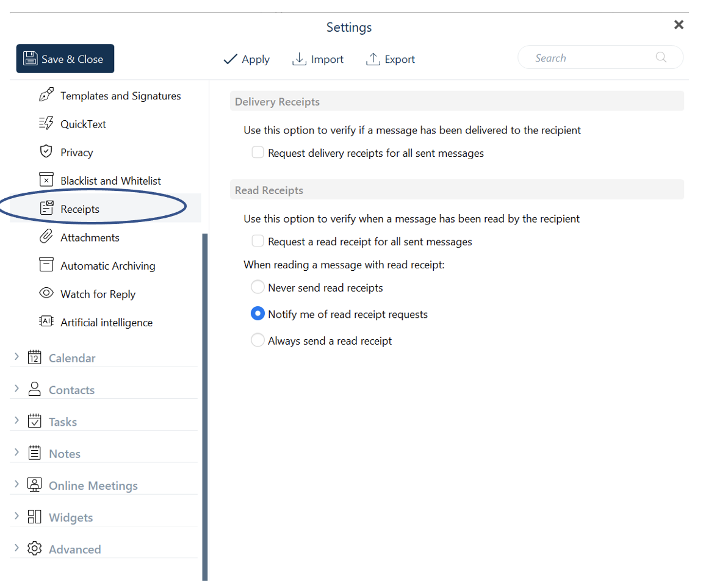Click the Notes notepad icon
The width and height of the screenshot is (703, 588).
coord(35,453)
